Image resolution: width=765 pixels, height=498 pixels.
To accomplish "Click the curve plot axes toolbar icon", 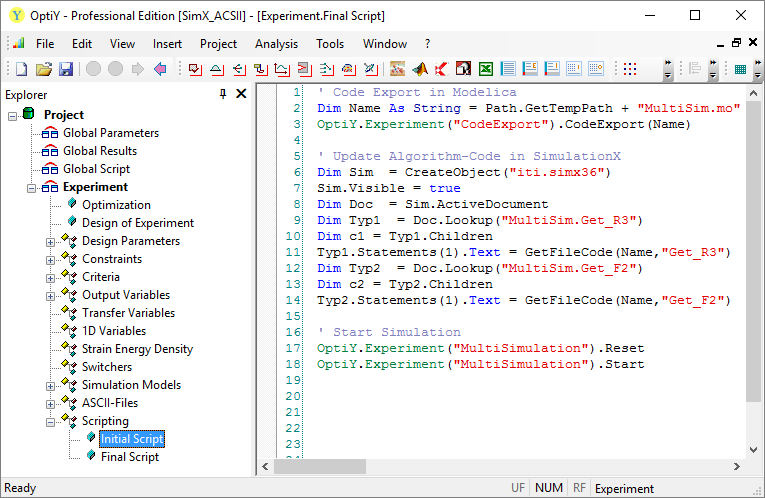I will [282, 69].
